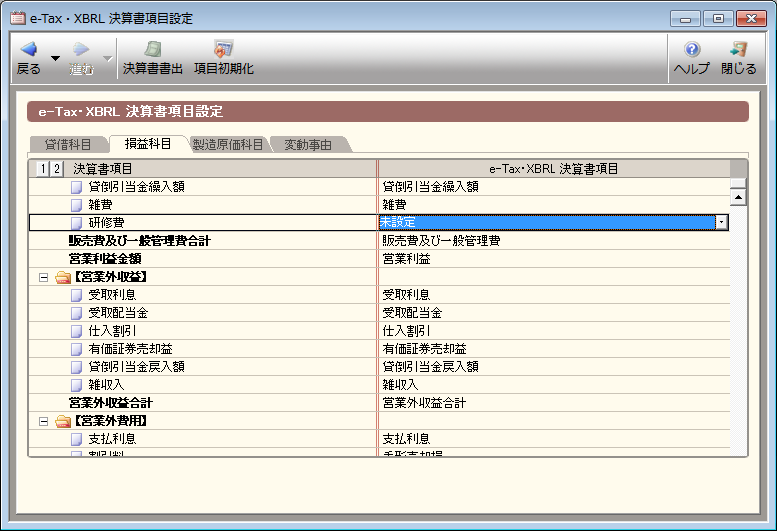
Task: Open the ヘルプ help icon
Action: (x=691, y=49)
